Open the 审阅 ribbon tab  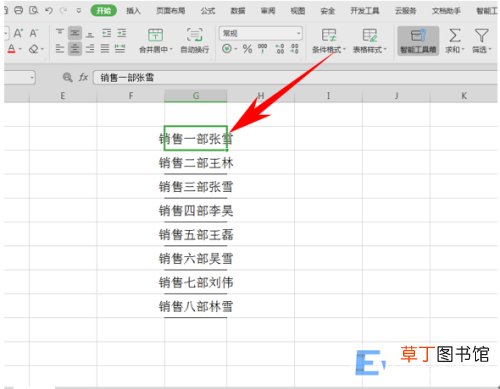[x=268, y=11]
